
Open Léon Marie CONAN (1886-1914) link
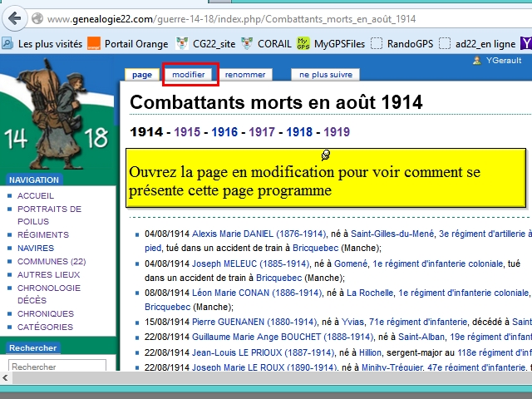coord(257,293)
